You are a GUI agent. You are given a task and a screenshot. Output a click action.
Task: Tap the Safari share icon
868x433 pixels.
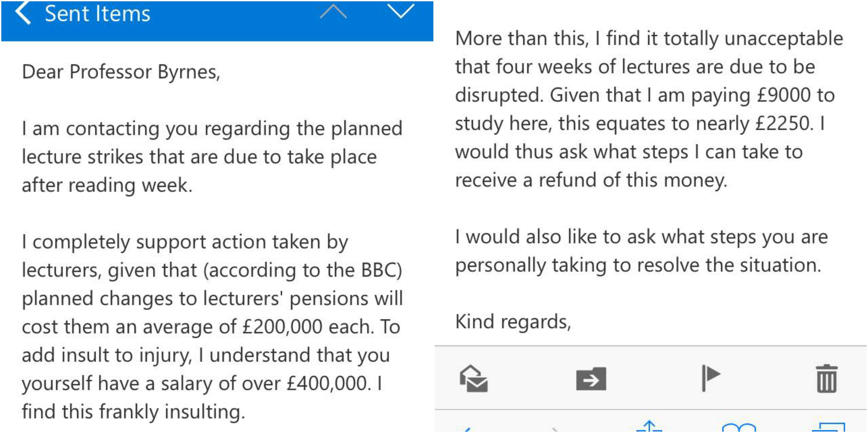tap(649, 427)
